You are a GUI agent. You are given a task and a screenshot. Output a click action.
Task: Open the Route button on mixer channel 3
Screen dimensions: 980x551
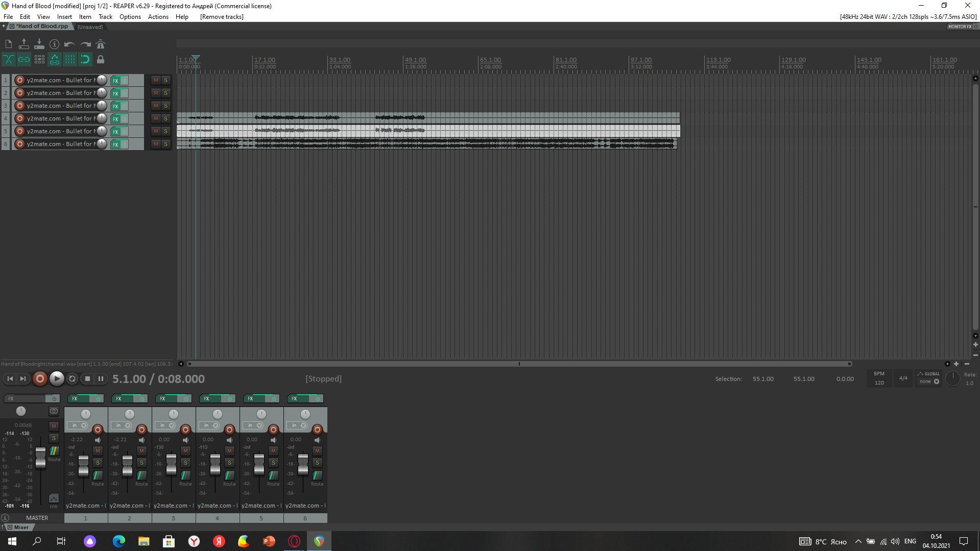tap(185, 477)
